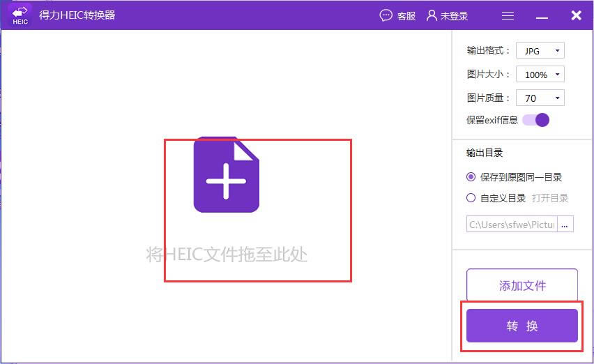The image size is (594, 364).
Task: Click the browse '...' path button
Action: [565, 224]
